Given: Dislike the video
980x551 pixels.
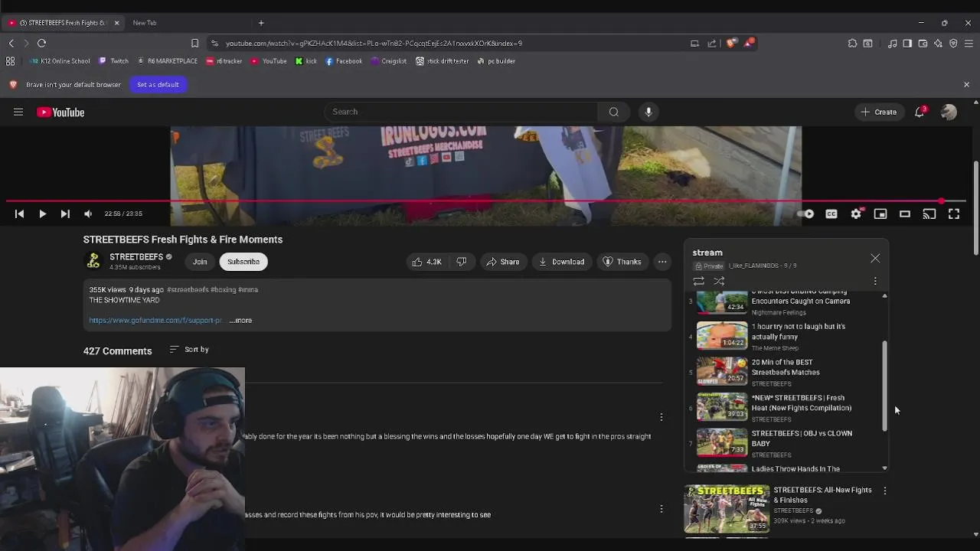Looking at the screenshot, I should [x=462, y=262].
